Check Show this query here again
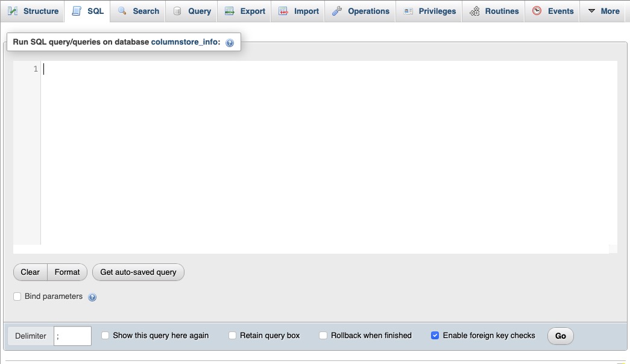The width and height of the screenshot is (630, 364). 105,336
